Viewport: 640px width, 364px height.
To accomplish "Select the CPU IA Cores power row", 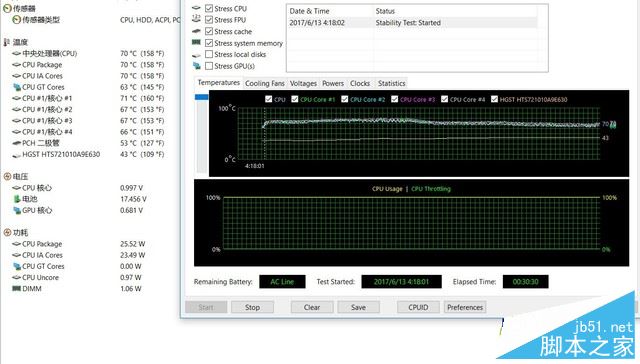I will pos(79,255).
